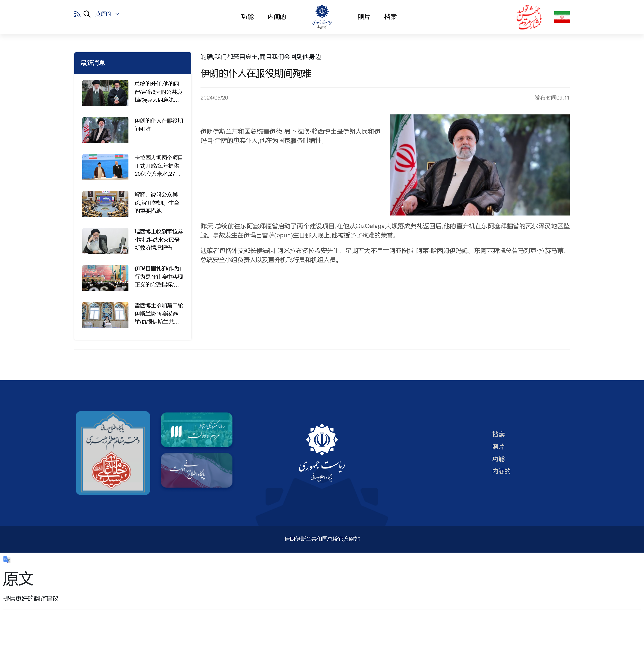Expand the 英语的 language dropdown
Image resolution: width=644 pixels, height=656 pixels.
click(103, 14)
